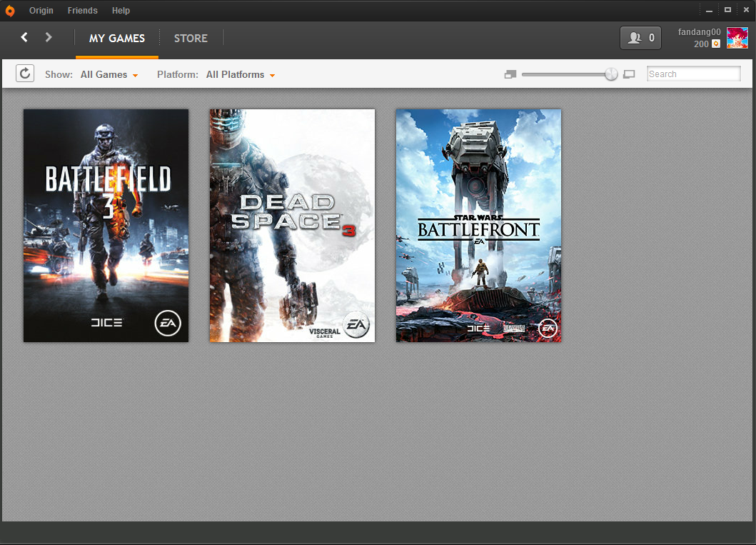Go forward with the right arrow
Screen dimensions: 756x545
click(49, 37)
